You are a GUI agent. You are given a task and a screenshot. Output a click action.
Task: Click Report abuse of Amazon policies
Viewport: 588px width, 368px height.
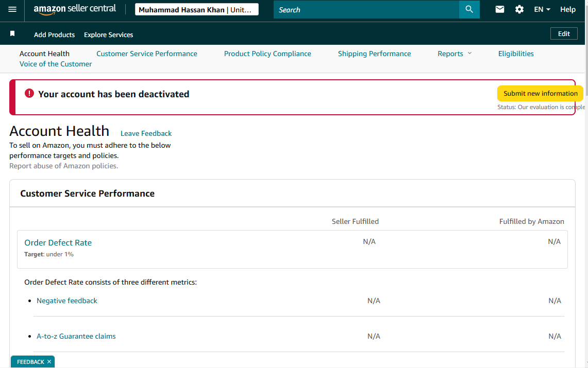pyautogui.click(x=64, y=166)
